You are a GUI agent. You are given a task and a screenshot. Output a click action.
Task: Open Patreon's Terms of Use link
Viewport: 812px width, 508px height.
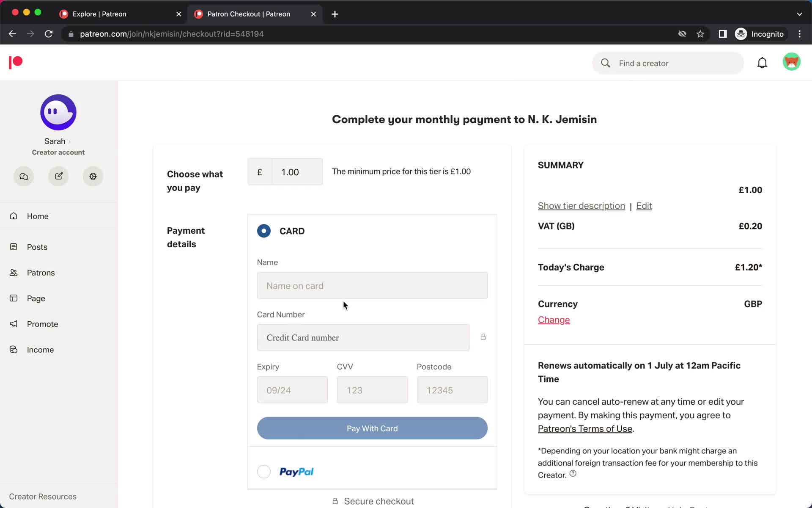coord(585,428)
